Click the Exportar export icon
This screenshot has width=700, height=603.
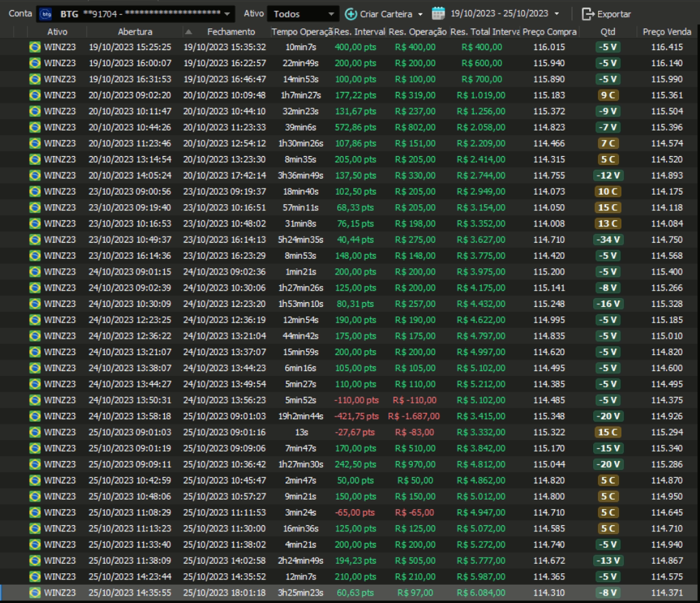[588, 14]
